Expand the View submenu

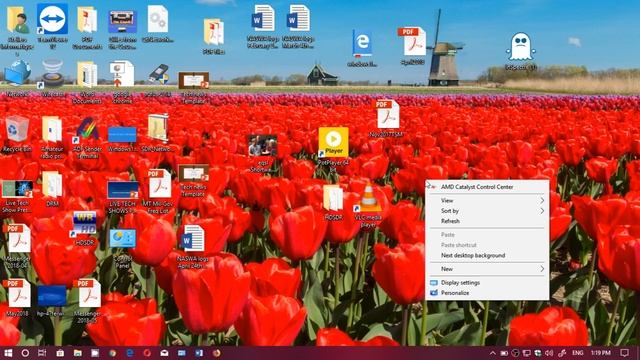tap(487, 200)
